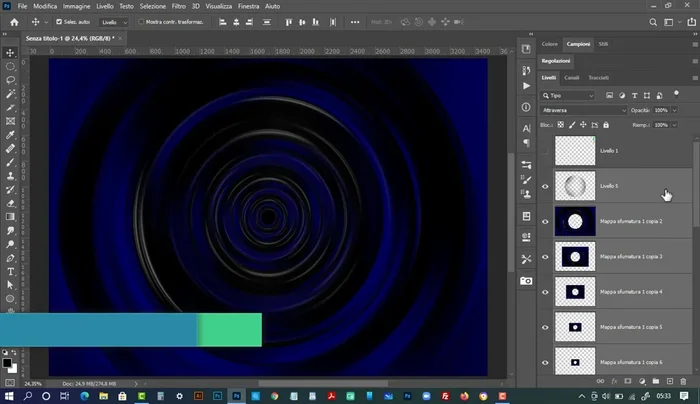700x404 pixels.
Task: Switch to the Canali tab
Action: tap(572, 77)
